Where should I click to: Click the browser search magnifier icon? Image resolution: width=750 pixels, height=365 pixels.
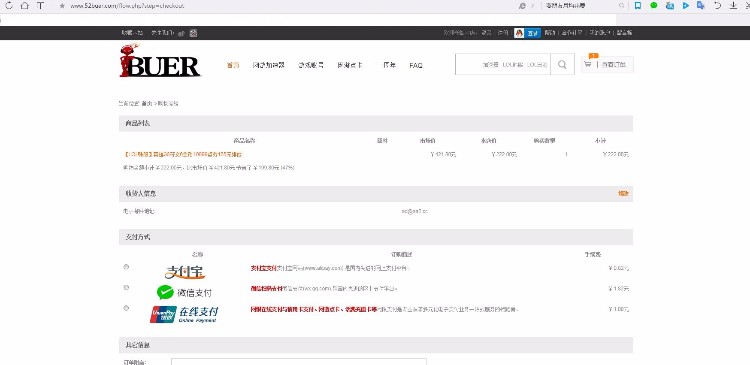click(x=621, y=6)
